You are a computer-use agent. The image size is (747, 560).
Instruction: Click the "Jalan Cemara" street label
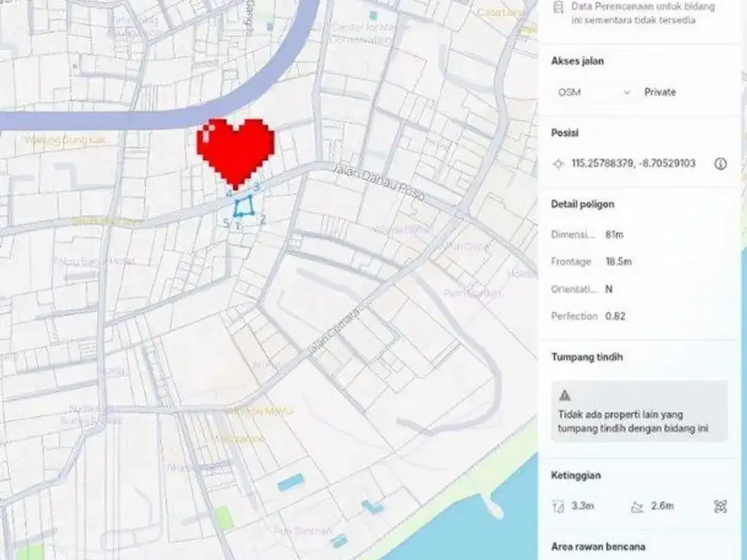coord(333,330)
